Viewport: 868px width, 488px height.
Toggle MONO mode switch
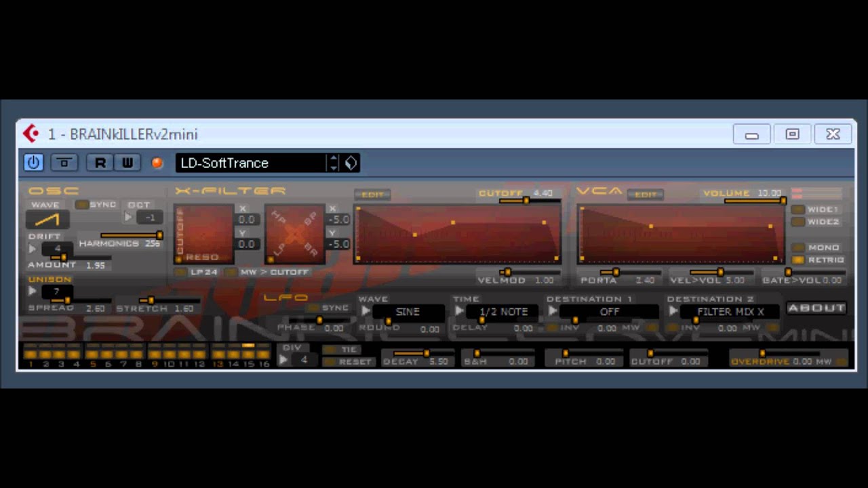798,247
